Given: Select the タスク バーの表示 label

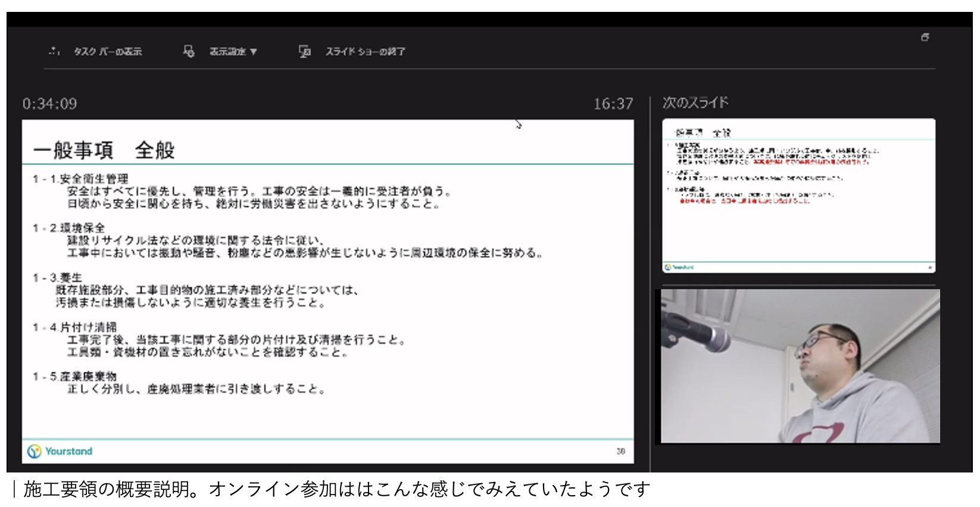Looking at the screenshot, I should coord(108,52).
